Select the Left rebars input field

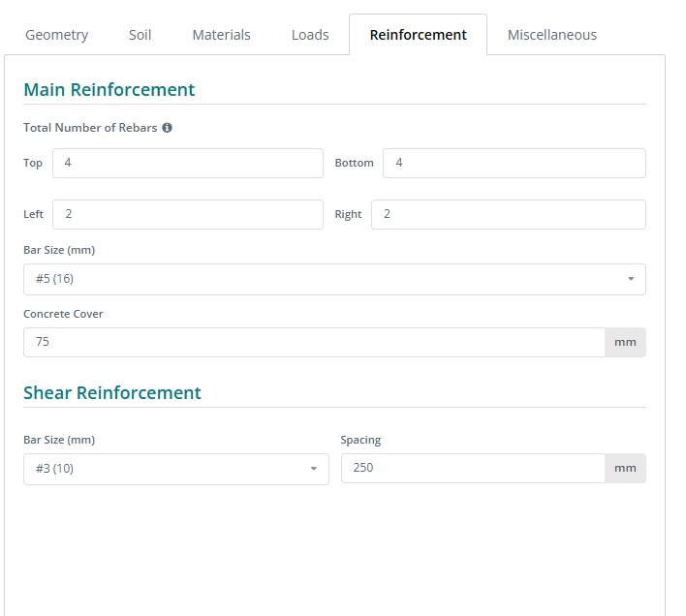pos(187,214)
